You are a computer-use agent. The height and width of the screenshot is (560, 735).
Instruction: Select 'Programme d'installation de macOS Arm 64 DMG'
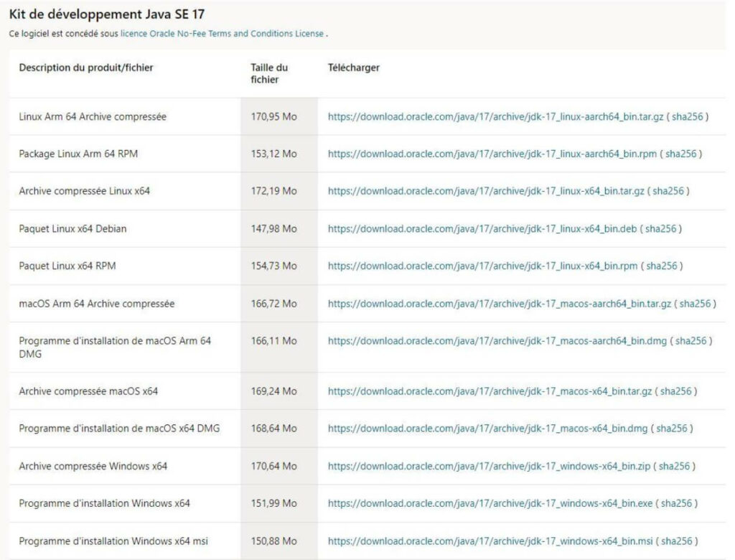point(115,347)
